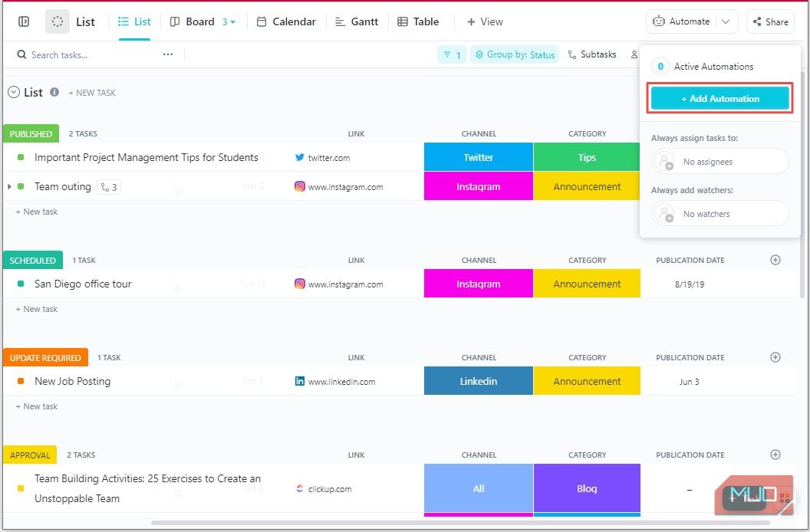Collapse the List group chevron
Viewport: 810px width, 532px height.
[x=13, y=92]
